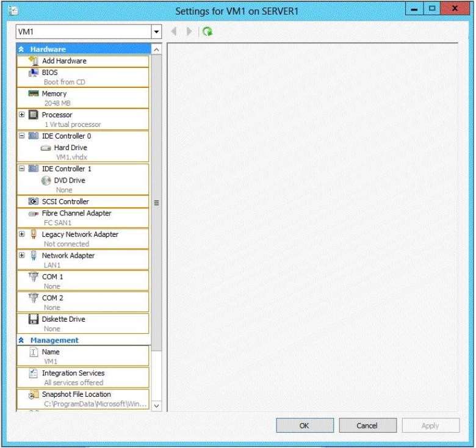Minimize the Settings window

point(414,9)
